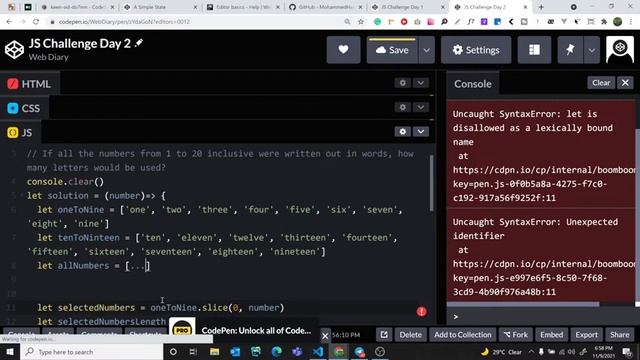The image size is (640, 360).
Task: Clear the console output
Action: click(x=601, y=83)
